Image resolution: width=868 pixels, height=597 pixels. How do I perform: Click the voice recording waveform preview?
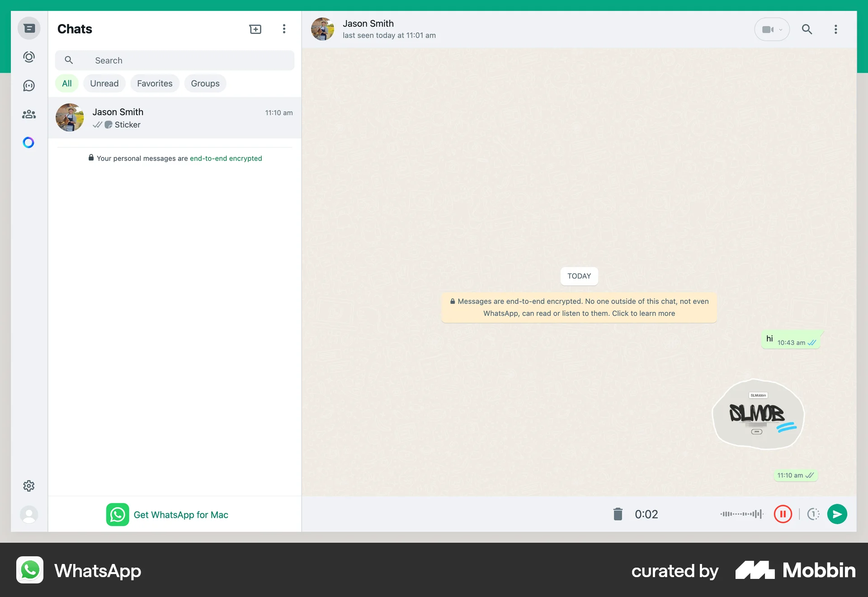741,514
